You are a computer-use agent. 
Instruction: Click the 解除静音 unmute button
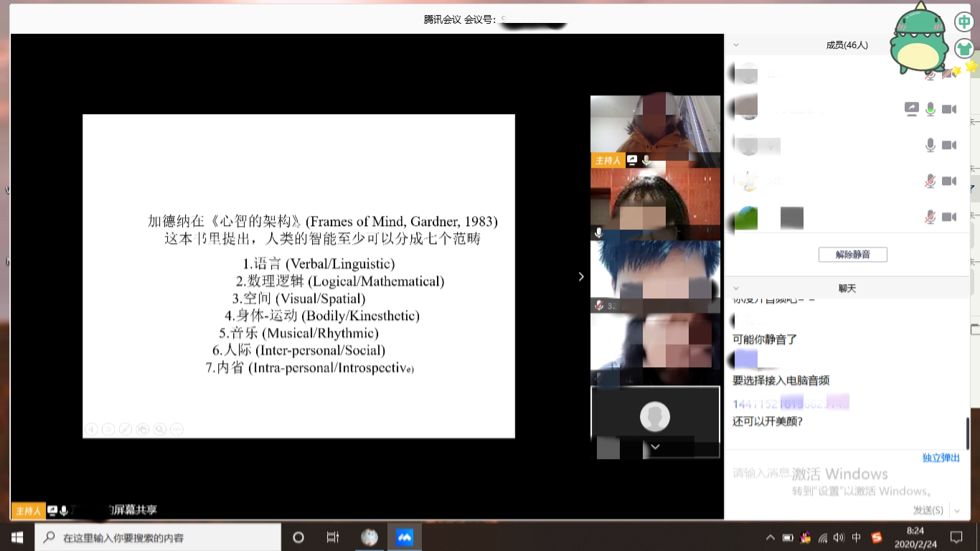852,254
